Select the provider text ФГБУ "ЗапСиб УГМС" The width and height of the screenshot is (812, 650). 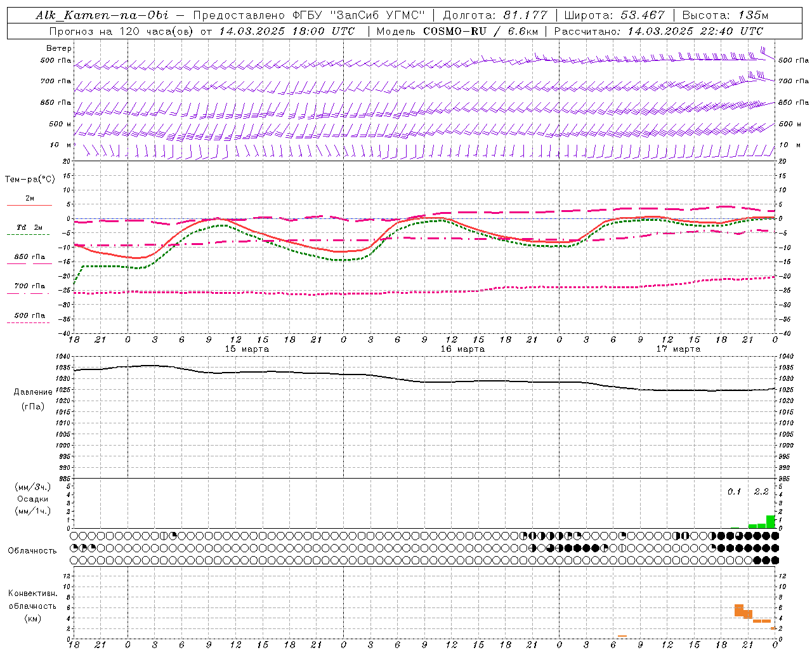pyautogui.click(x=360, y=15)
